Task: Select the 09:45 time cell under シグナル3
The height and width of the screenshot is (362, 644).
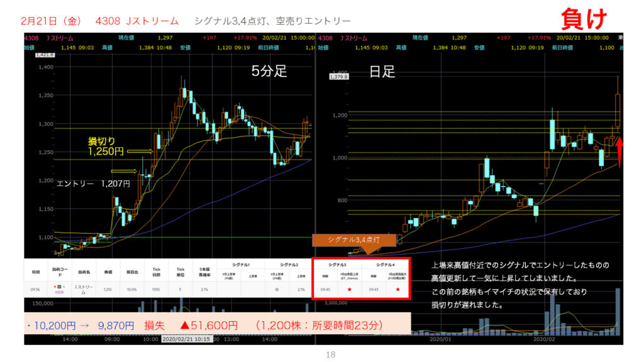Action: [x=325, y=289]
